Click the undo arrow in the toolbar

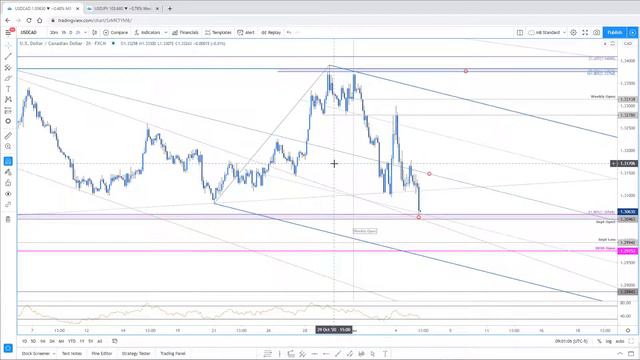289,32
